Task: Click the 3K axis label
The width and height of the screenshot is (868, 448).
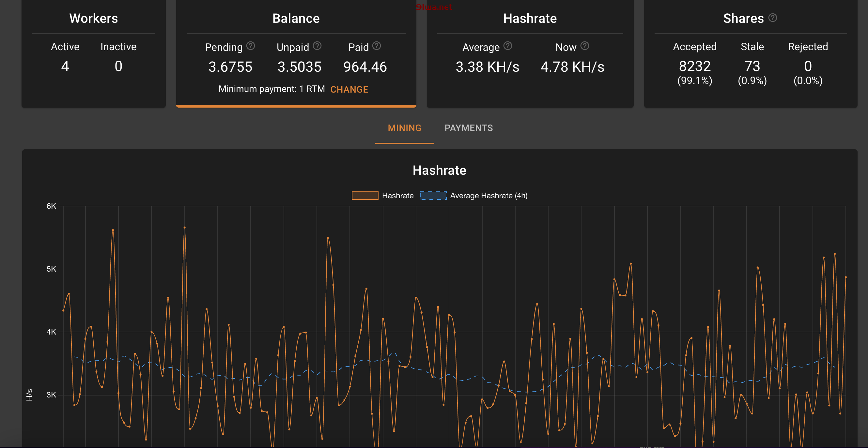Action: click(51, 395)
